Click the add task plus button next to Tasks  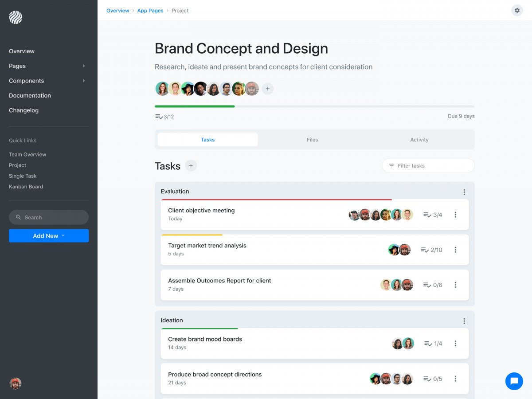tap(191, 166)
